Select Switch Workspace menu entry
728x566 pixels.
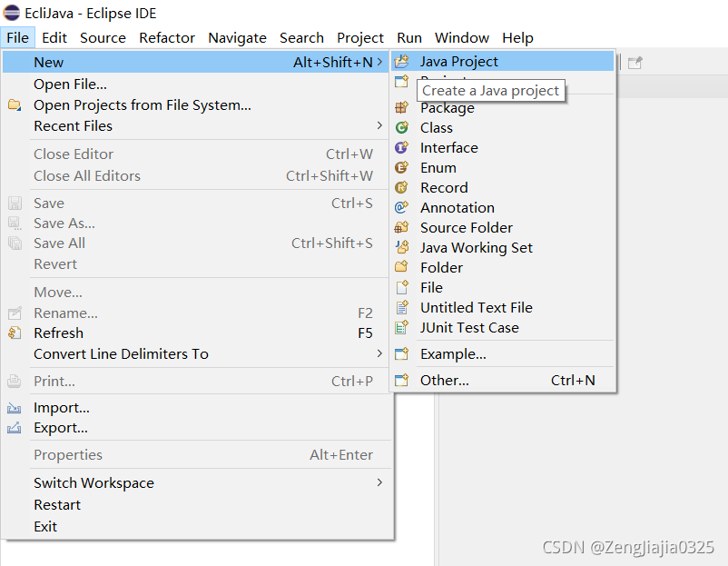click(195, 482)
